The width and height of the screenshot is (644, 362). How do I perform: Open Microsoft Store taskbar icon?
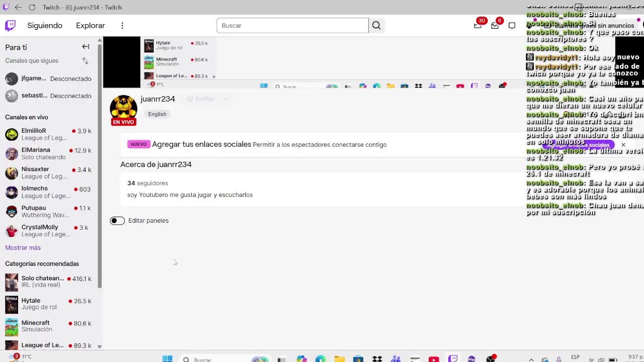(358, 359)
